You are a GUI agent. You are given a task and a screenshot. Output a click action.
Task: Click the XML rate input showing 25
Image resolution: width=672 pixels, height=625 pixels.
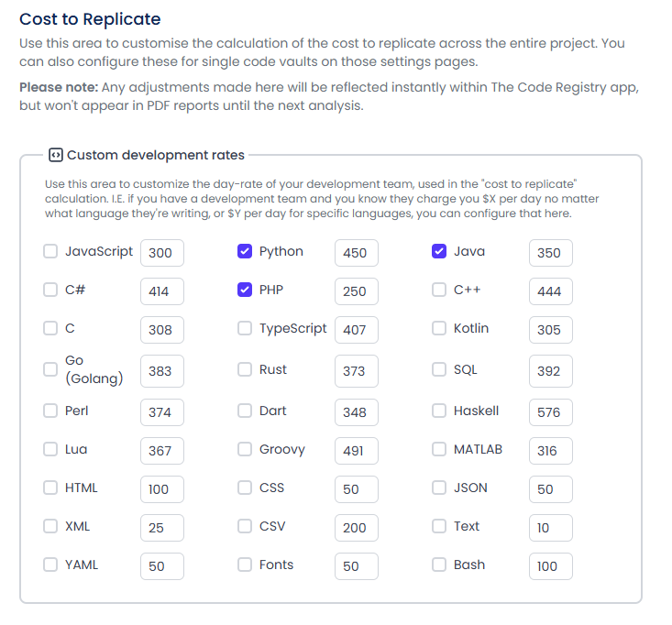point(161,528)
